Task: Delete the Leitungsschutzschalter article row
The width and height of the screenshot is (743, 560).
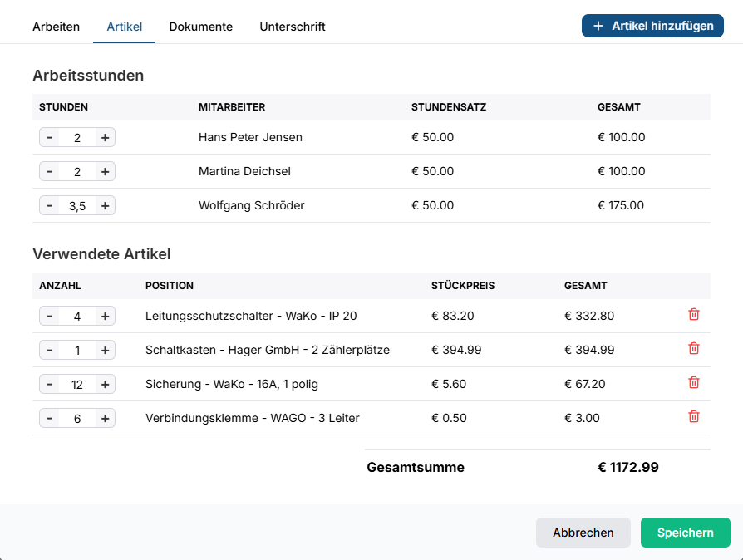Action: click(694, 315)
